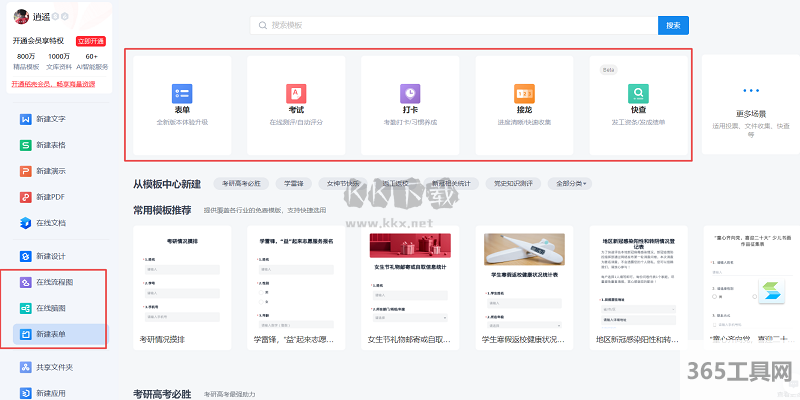This screenshot has width=800, height=400.
Task: Focus the 搜索模板 search field
Action: [x=454, y=26]
